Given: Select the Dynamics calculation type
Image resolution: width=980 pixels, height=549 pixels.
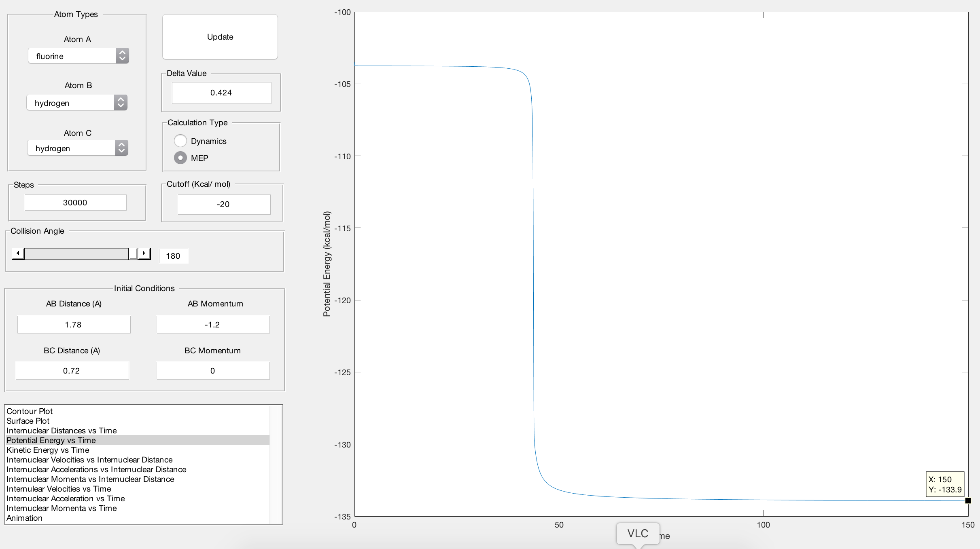Looking at the screenshot, I should (180, 141).
